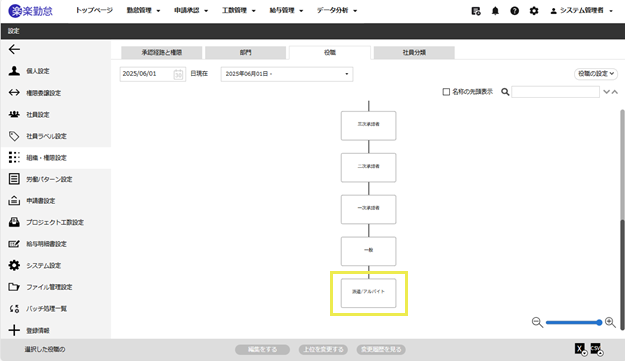Switch to 部門 tab
Screen dimensions: 625x361
point(246,53)
